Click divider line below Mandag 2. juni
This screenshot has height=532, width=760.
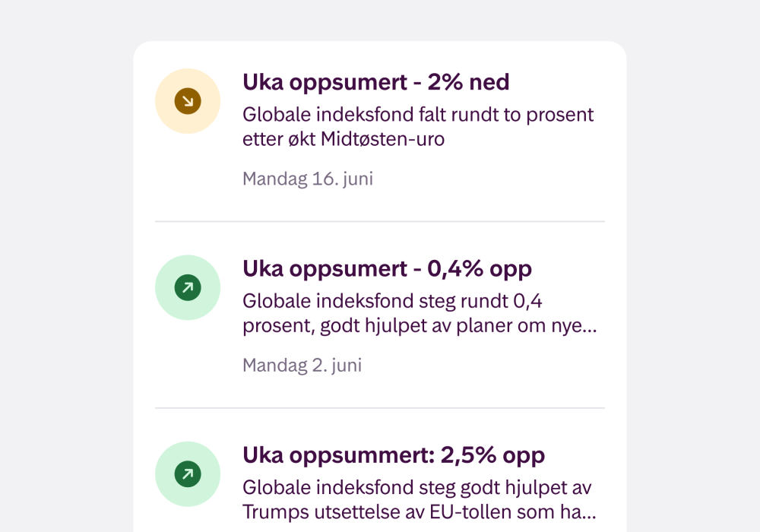tap(379, 408)
